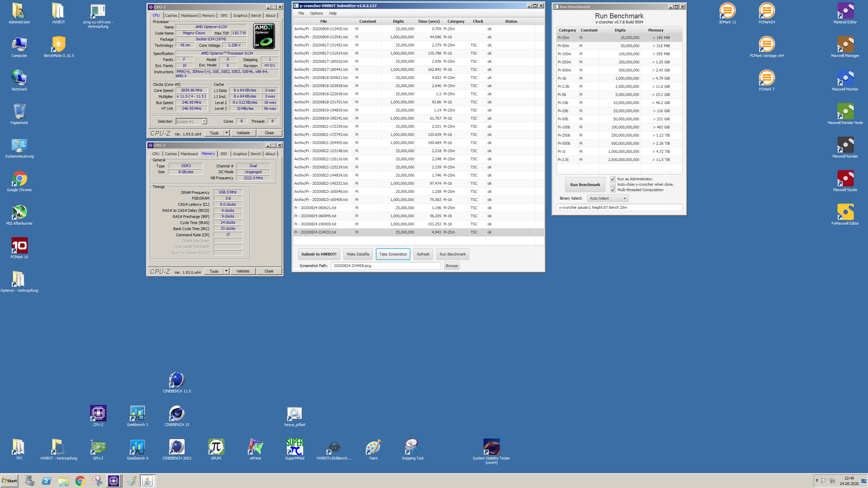Open the PyMaxwell Editor desktop icon
The height and width of the screenshot is (488, 868).
[845, 215]
